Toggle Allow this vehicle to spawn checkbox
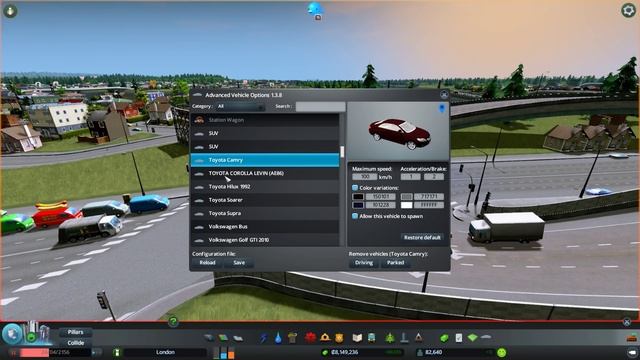 [355, 216]
